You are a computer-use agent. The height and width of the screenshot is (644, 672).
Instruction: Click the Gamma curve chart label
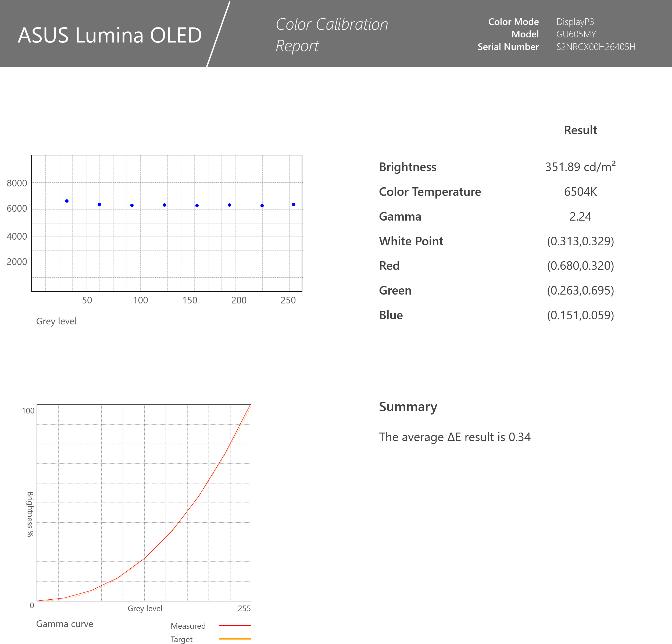(x=65, y=624)
